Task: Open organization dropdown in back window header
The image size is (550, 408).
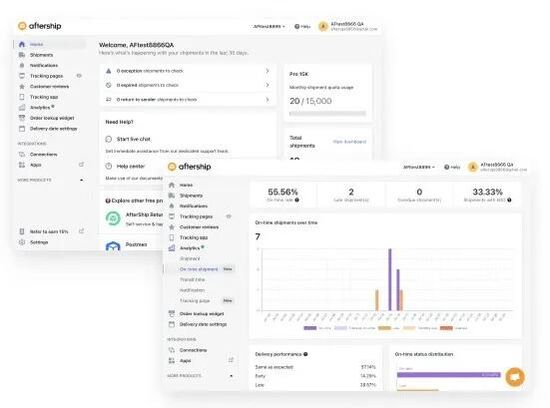Action: [x=269, y=26]
